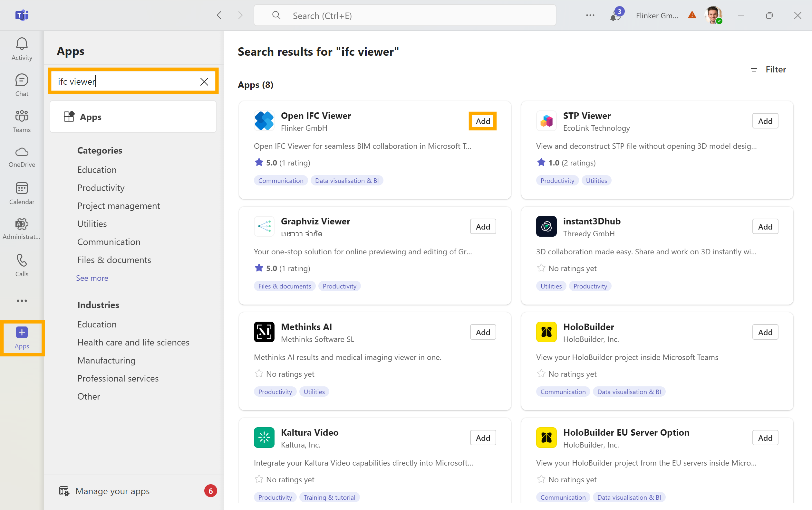Go to Teams in the sidebar

click(22, 121)
